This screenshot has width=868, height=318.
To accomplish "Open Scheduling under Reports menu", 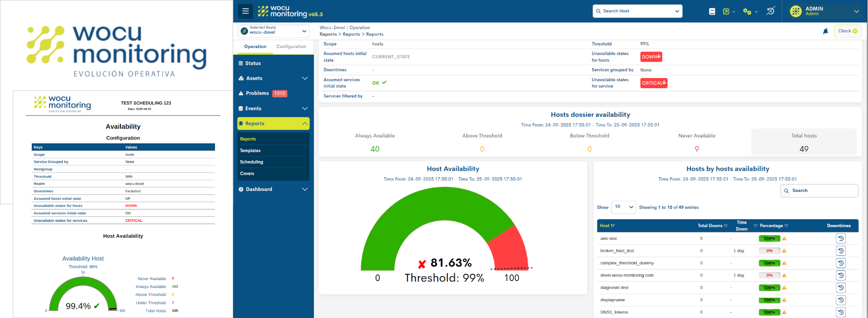I will [x=252, y=162].
